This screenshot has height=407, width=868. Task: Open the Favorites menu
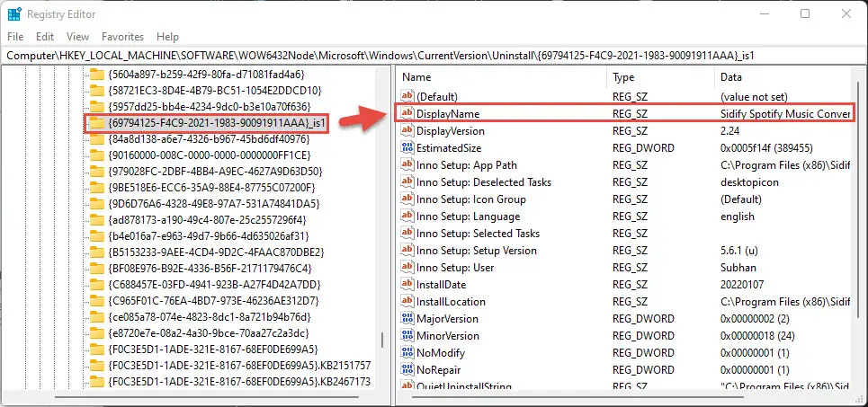(123, 37)
